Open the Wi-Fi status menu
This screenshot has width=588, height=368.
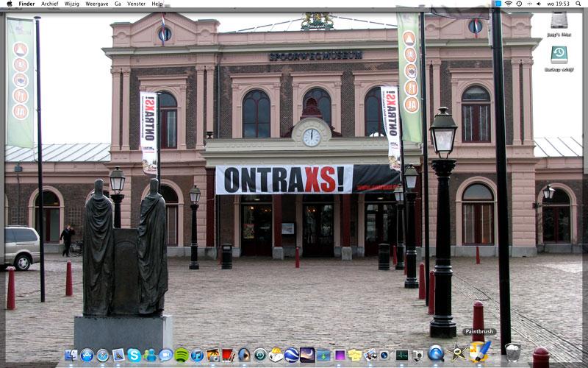[x=509, y=4]
